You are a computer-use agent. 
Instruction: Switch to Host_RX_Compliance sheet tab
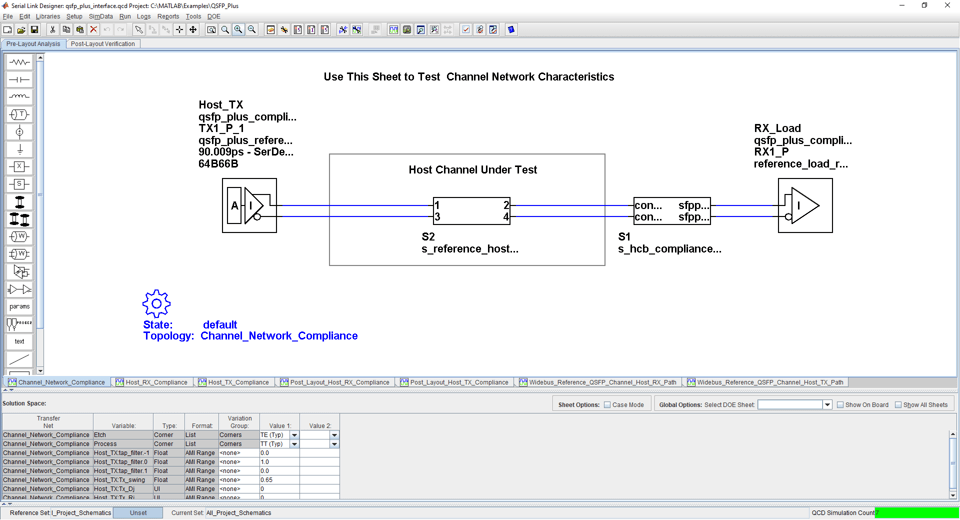tap(151, 382)
